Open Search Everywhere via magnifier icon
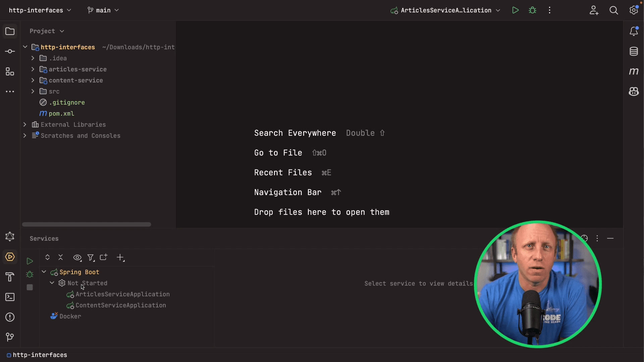The image size is (644, 362). click(614, 10)
